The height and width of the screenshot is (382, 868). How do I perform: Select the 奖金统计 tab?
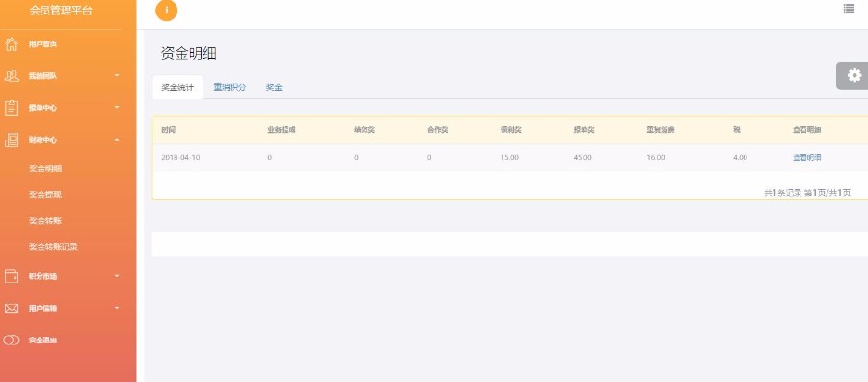coord(177,88)
